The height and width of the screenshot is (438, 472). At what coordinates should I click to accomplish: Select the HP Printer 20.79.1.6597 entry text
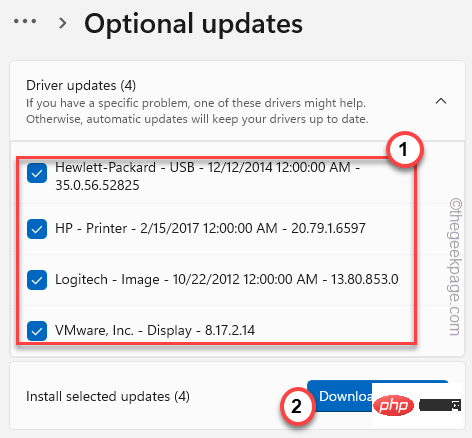210,228
